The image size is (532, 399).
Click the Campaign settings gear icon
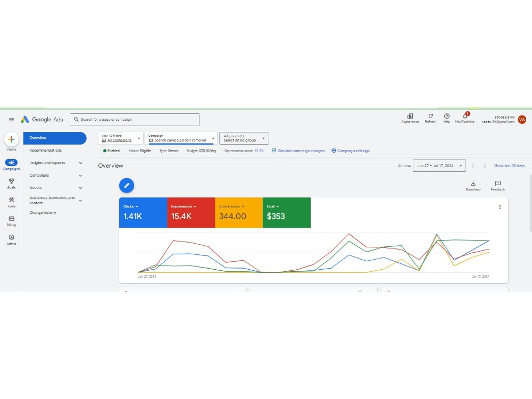(334, 151)
